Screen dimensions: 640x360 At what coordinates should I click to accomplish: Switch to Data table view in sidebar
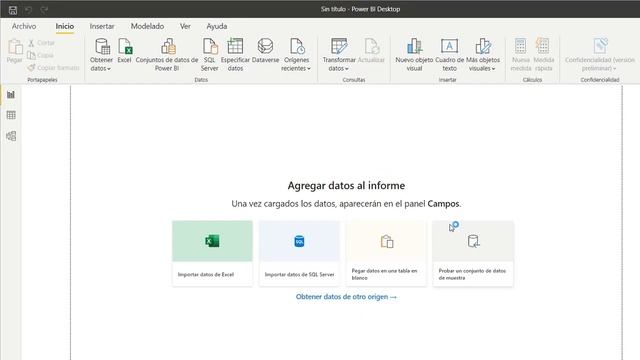[11, 115]
